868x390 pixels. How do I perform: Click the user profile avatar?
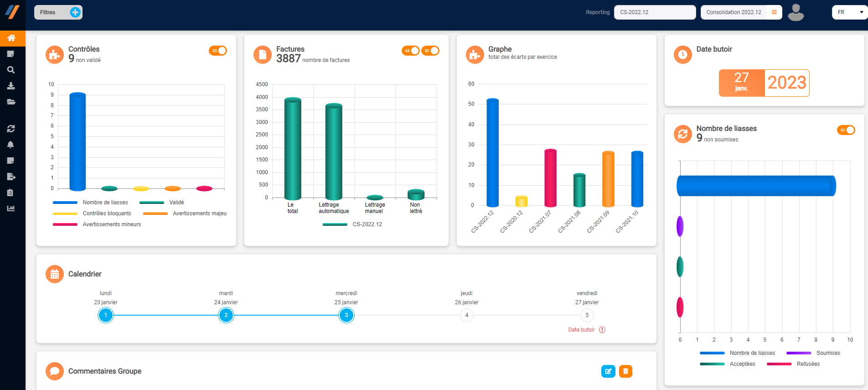coord(796,12)
